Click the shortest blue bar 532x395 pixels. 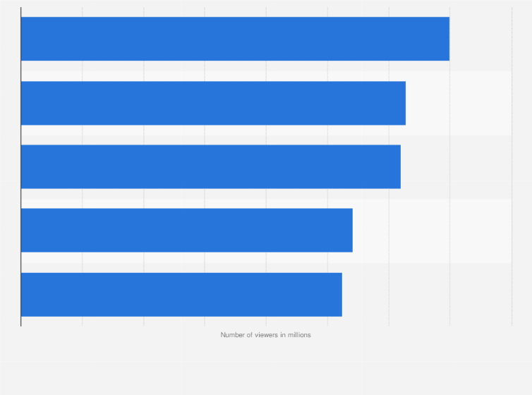click(181, 295)
